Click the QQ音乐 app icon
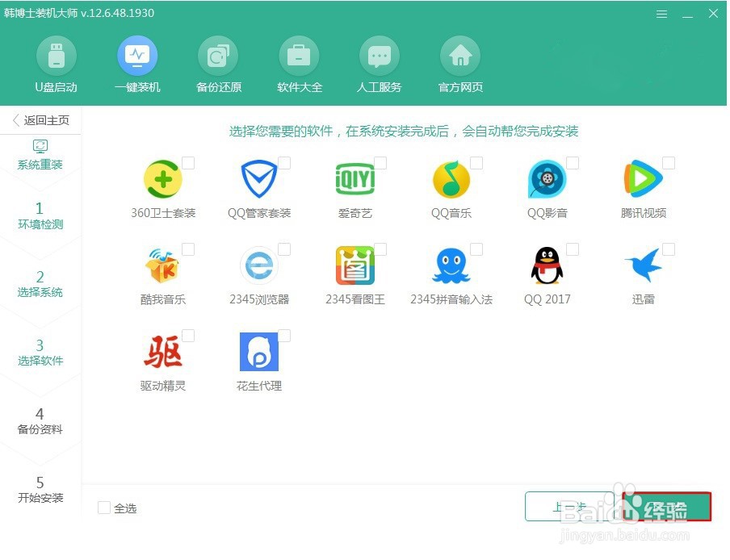This screenshot has height=560, width=730. click(451, 179)
